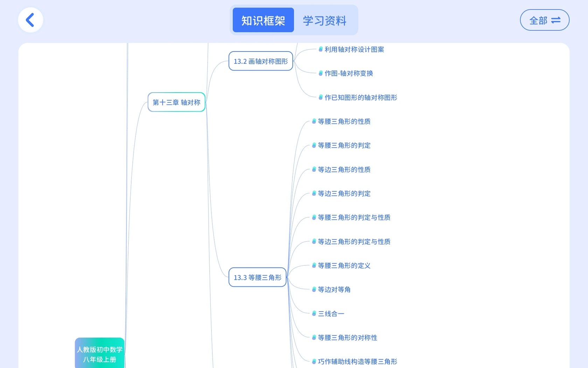Open topic 等腰三角形的定义
This screenshot has height=368, width=588.
(344, 265)
